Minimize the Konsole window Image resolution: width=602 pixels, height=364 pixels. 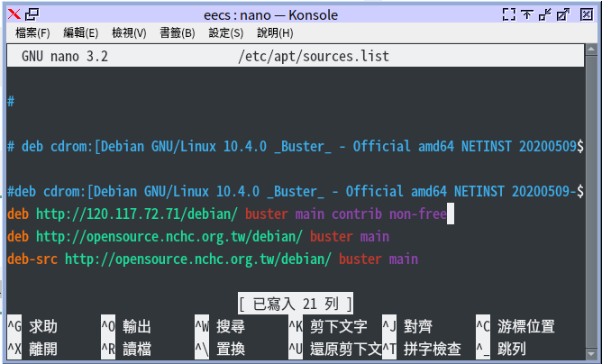click(545, 14)
